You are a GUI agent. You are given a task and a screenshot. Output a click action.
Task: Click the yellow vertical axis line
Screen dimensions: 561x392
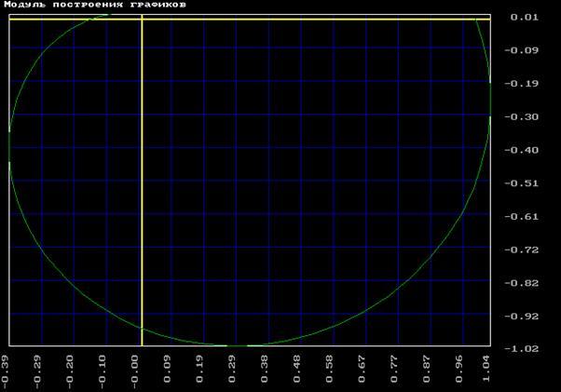(141, 186)
